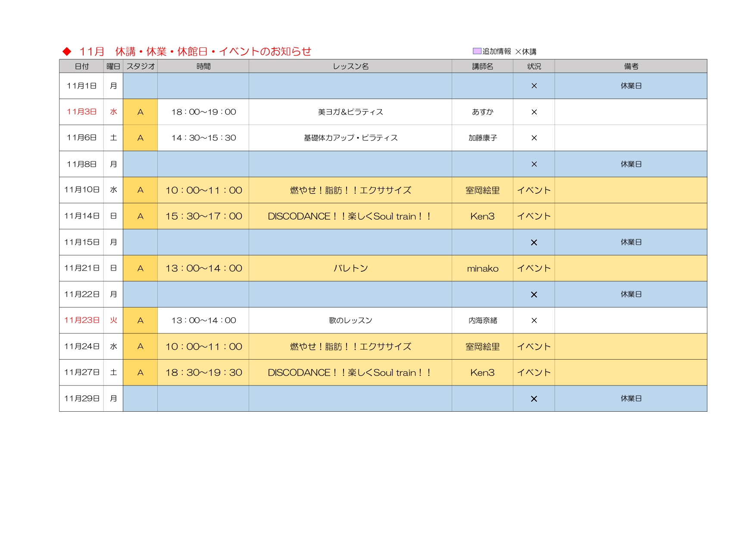Click the × status in the 11月3日 row
This screenshot has height=534, width=756.
[534, 112]
